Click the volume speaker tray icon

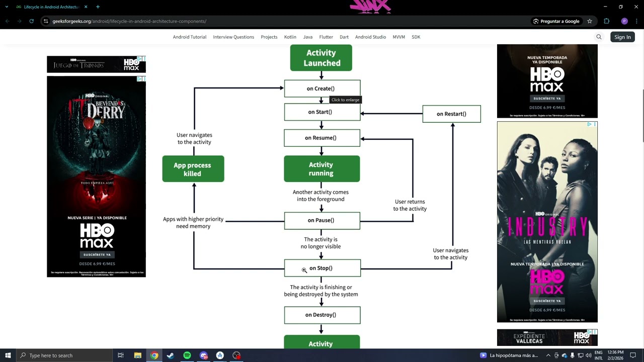pyautogui.click(x=589, y=355)
